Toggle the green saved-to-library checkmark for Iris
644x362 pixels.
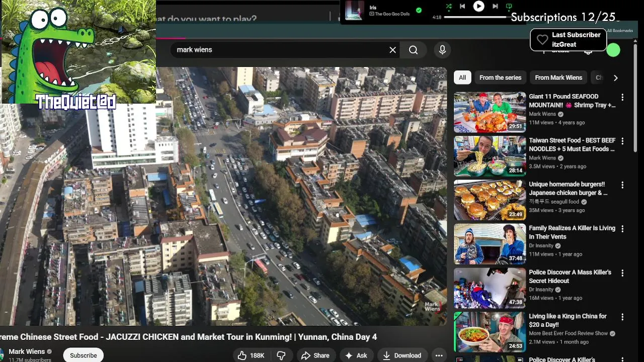(x=419, y=10)
